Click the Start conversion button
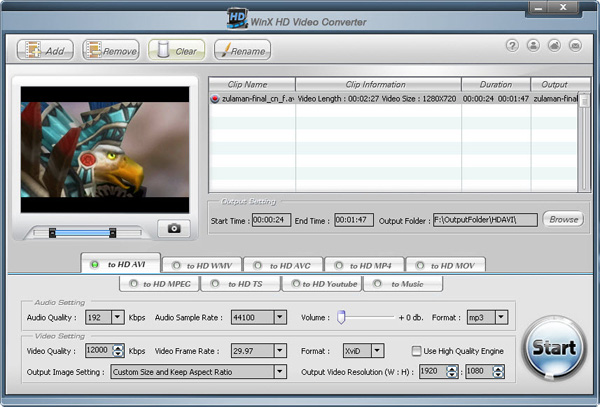The width and height of the screenshot is (600, 407). coord(554,348)
